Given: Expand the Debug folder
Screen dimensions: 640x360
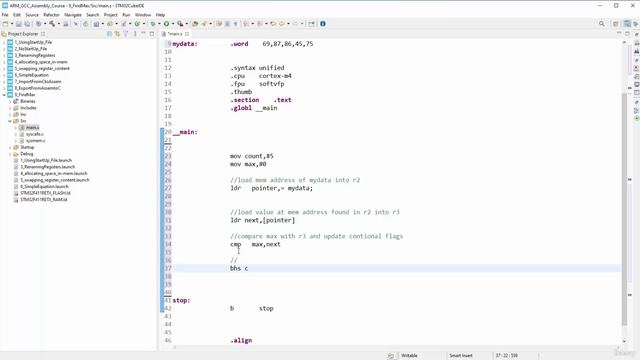Looking at the screenshot, I should 10,153.
